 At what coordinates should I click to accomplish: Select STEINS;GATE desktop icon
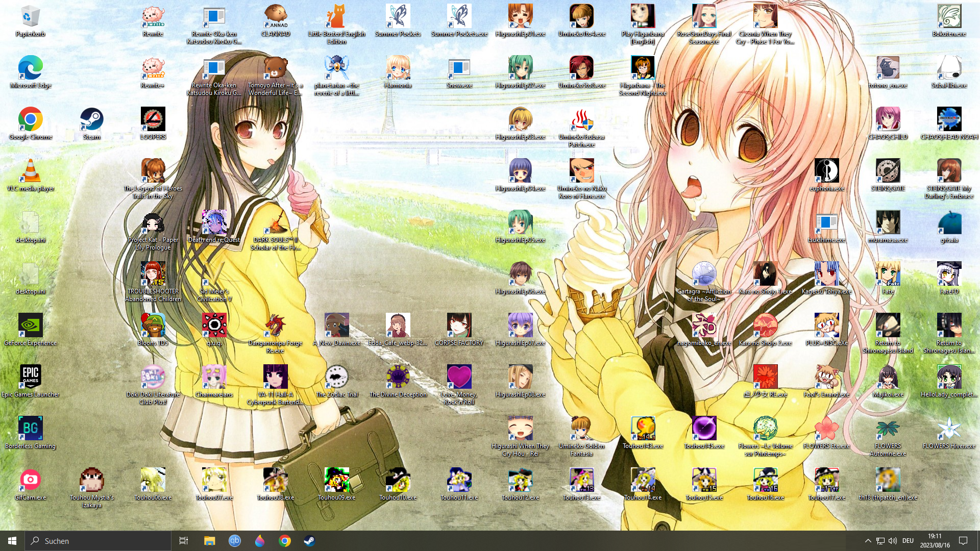pos(888,175)
